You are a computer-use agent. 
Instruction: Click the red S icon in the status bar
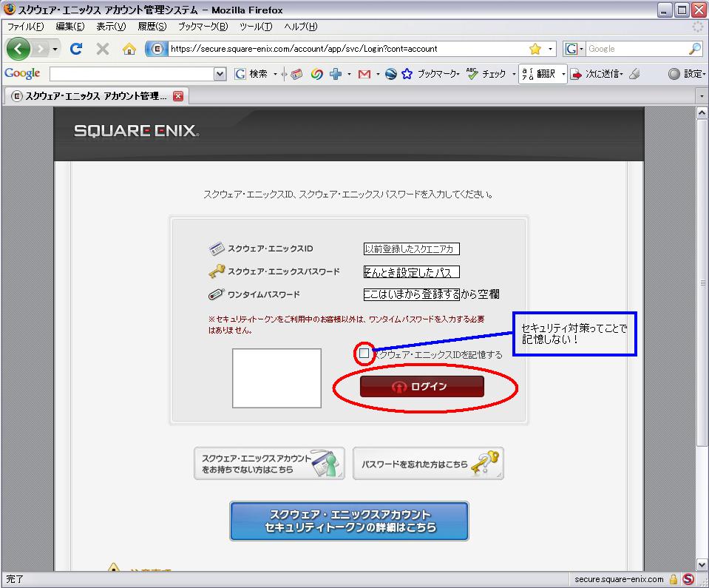(688, 579)
